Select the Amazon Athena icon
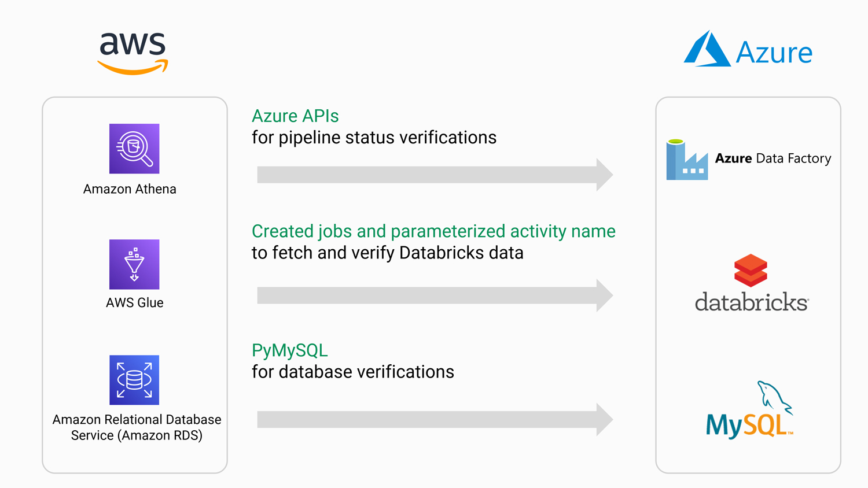This screenshot has width=868, height=488. coord(134,149)
